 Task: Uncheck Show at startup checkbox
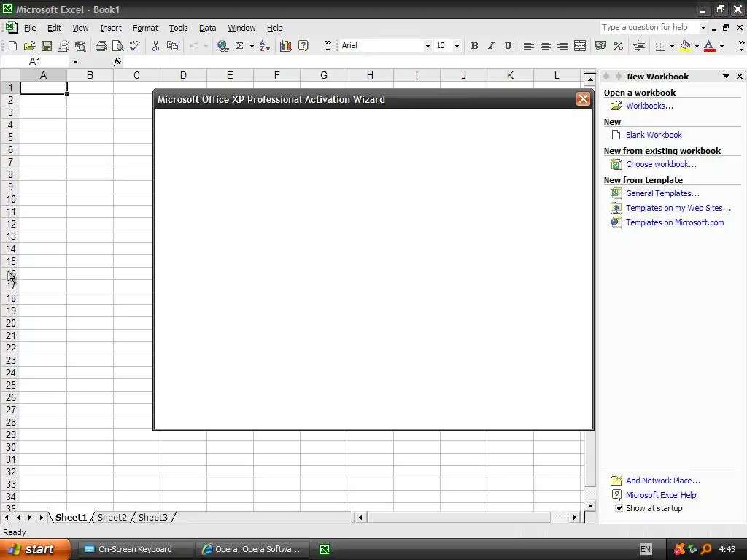tap(619, 508)
